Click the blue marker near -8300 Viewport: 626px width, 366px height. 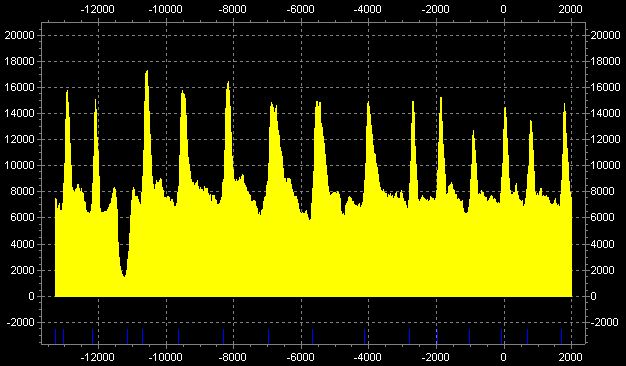(x=224, y=336)
